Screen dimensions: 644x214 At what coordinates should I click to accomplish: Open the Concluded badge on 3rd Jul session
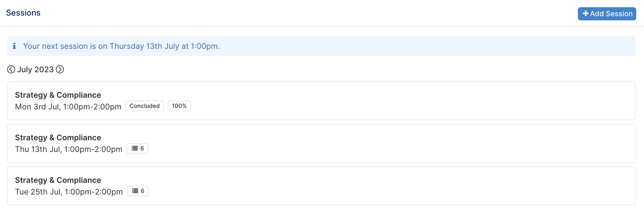point(145,106)
